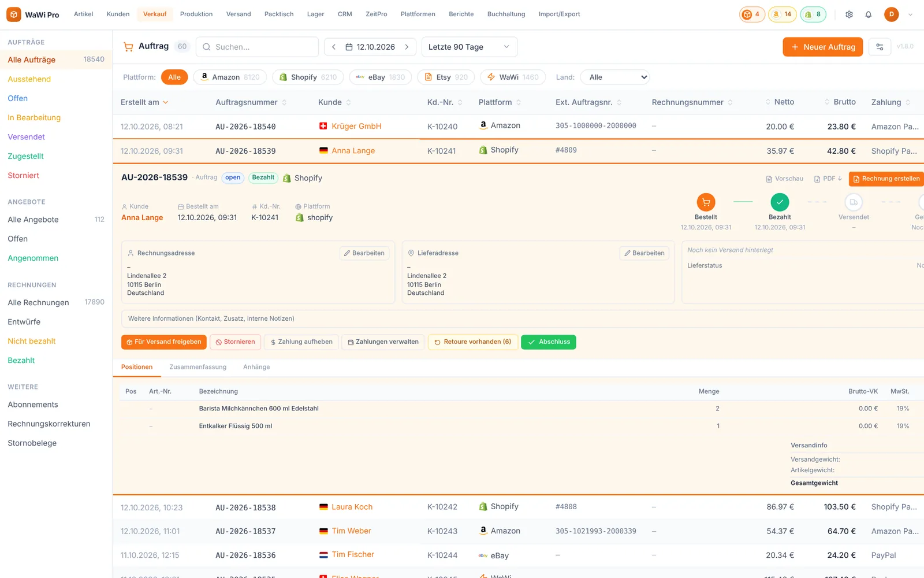Click the Bestellt status step icon

click(x=706, y=202)
